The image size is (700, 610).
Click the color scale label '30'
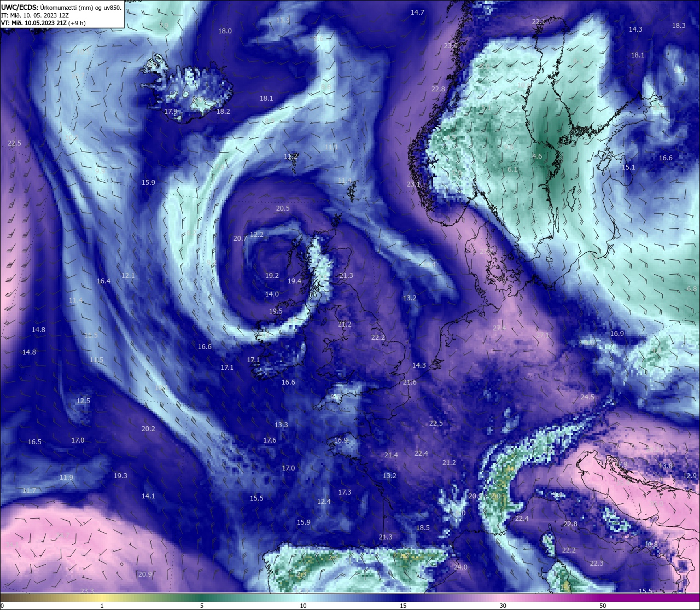click(503, 606)
